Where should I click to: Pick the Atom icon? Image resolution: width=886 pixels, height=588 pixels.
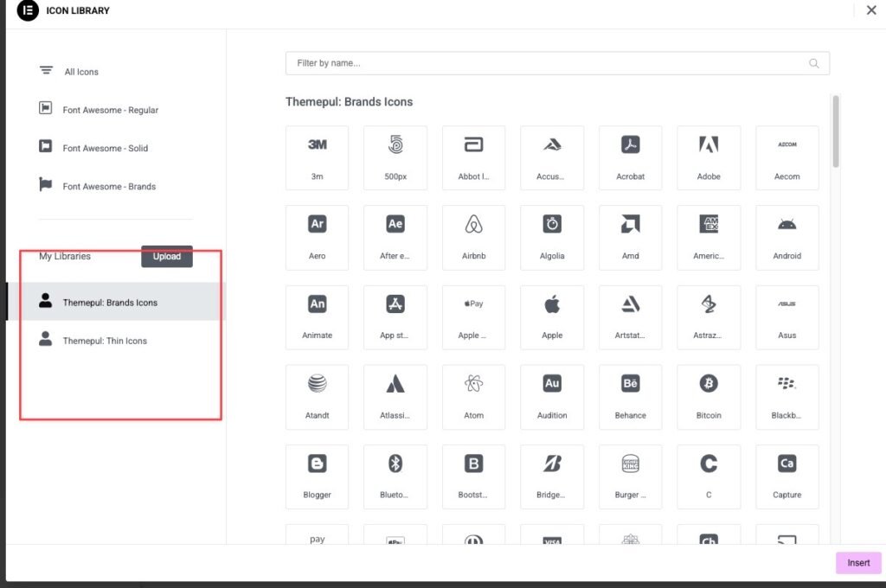click(473, 397)
